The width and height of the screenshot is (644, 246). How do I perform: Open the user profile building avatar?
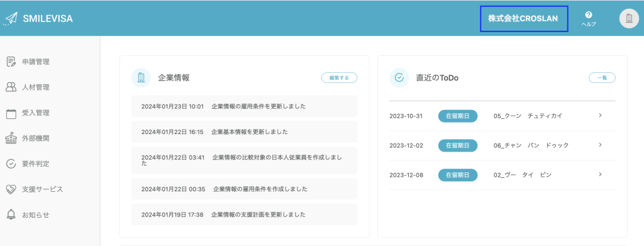click(x=629, y=18)
